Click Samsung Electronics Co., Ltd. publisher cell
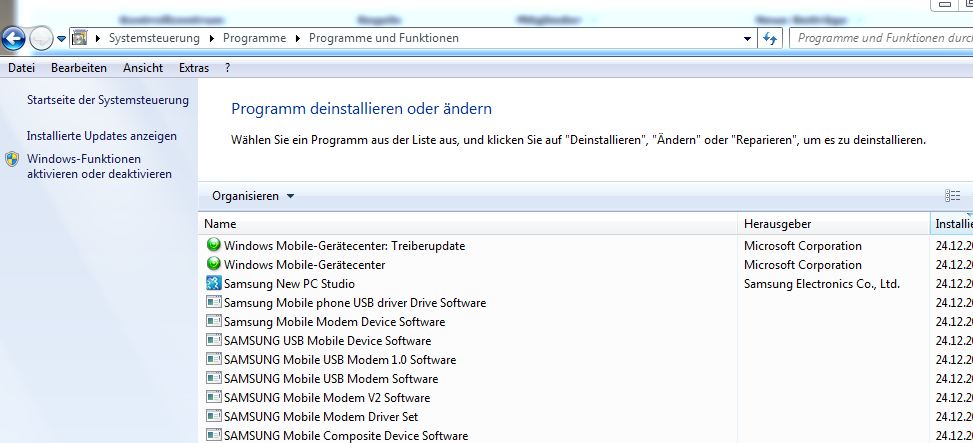This screenshot has width=973, height=443. pyautogui.click(x=822, y=284)
